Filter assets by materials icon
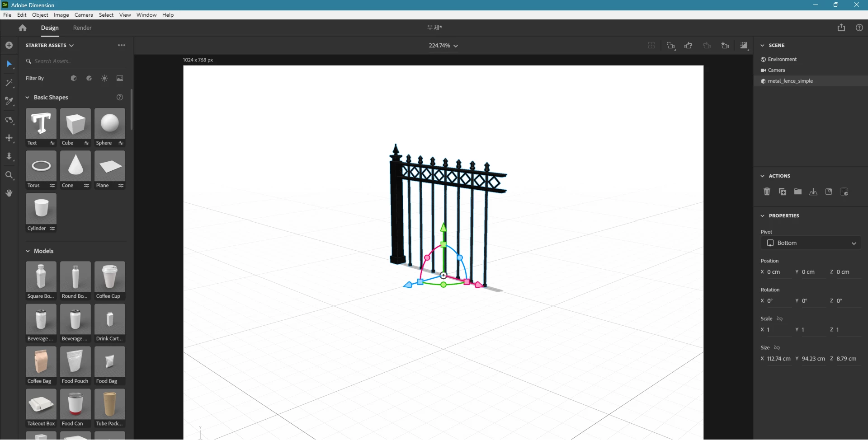 [89, 78]
